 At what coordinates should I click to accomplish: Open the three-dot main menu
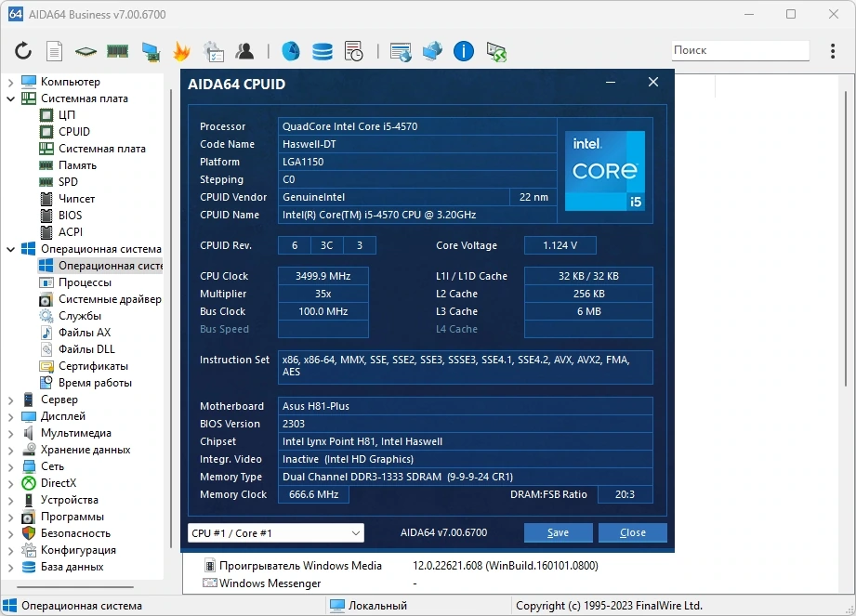(833, 51)
